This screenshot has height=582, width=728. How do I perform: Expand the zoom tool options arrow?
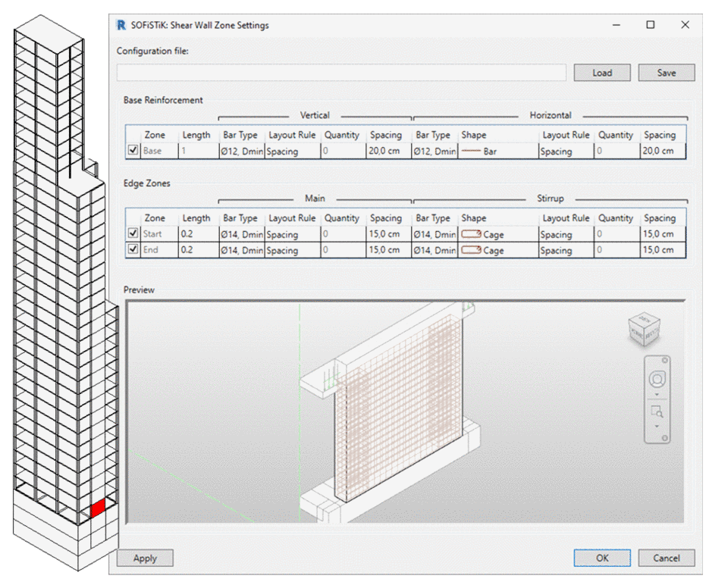point(657,426)
